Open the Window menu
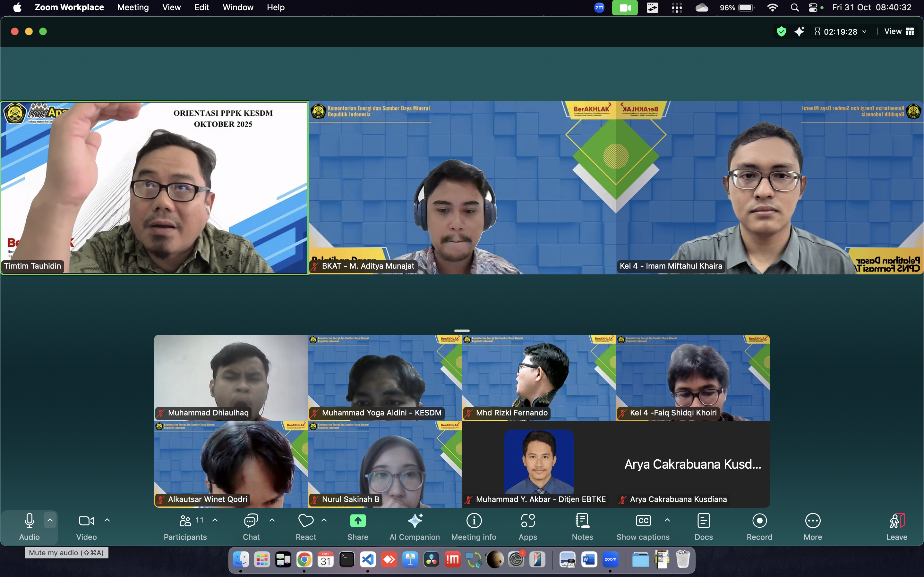The image size is (924, 577). 238,7
